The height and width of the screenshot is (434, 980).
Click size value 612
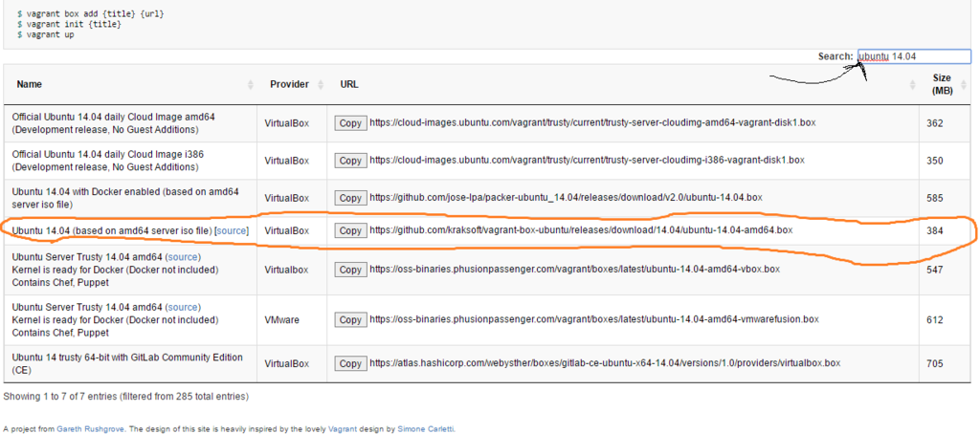pyautogui.click(x=935, y=319)
